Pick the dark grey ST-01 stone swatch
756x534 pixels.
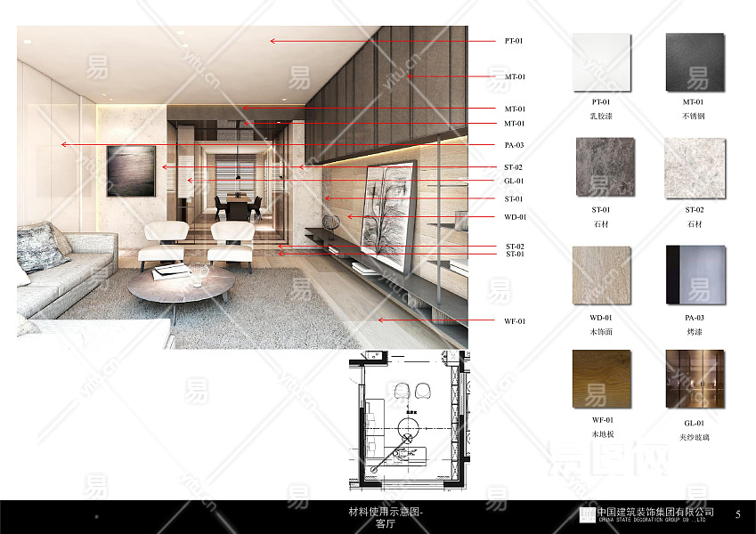[606, 166]
